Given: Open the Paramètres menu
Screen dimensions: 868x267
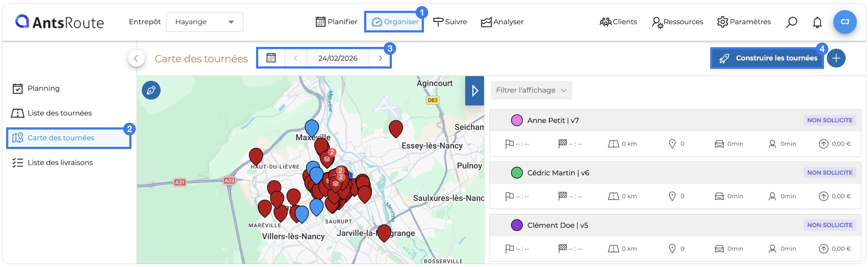Looking at the screenshot, I should tap(744, 22).
